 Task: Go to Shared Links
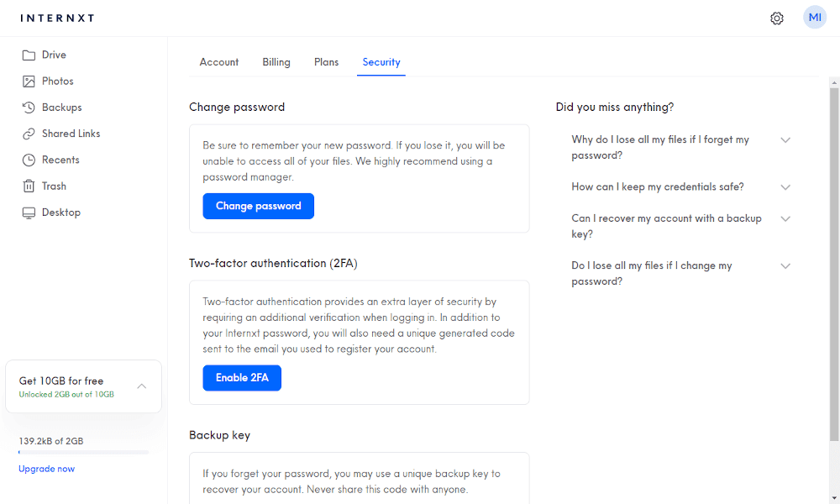coord(71,133)
